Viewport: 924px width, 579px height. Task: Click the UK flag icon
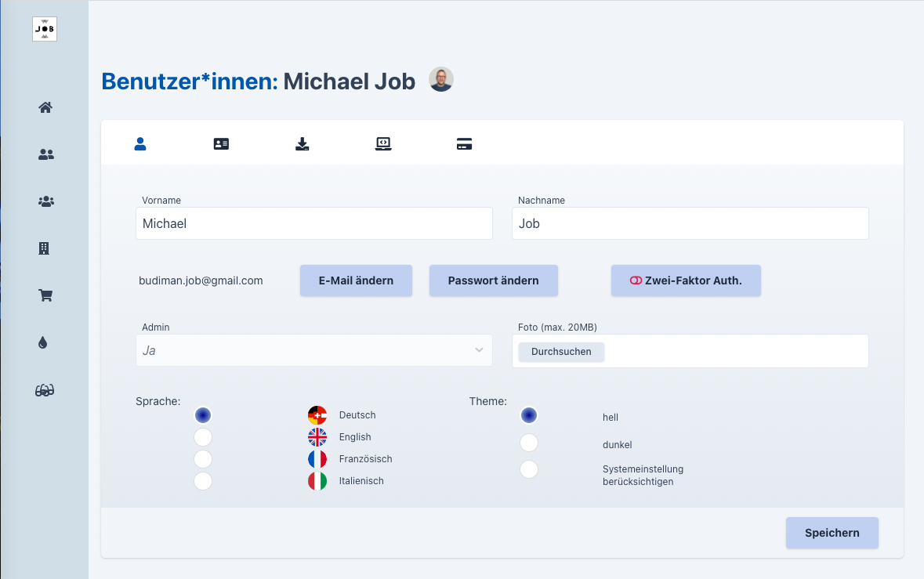(x=317, y=437)
